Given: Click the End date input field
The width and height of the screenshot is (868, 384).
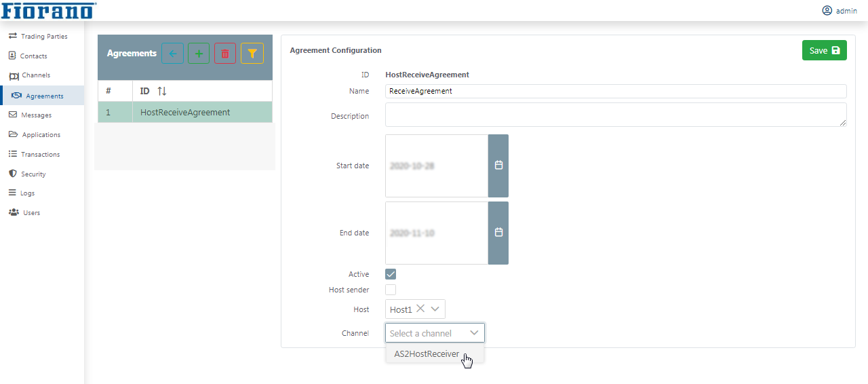Looking at the screenshot, I should click(x=437, y=233).
